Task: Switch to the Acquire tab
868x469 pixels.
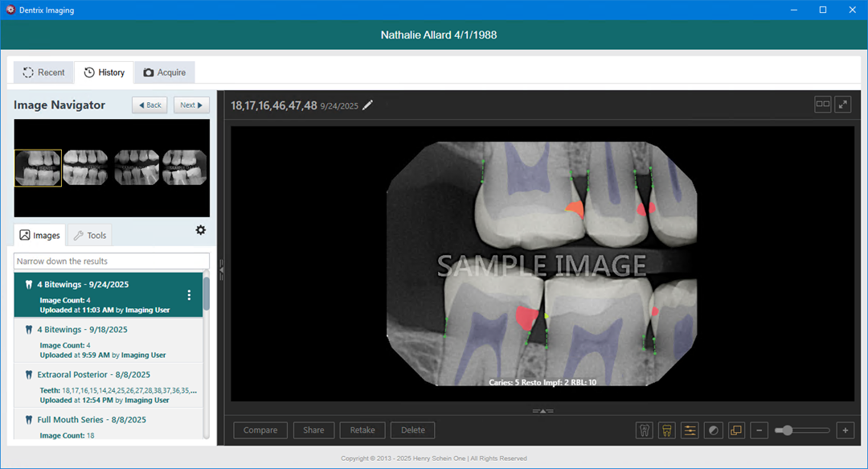Action: click(x=165, y=72)
